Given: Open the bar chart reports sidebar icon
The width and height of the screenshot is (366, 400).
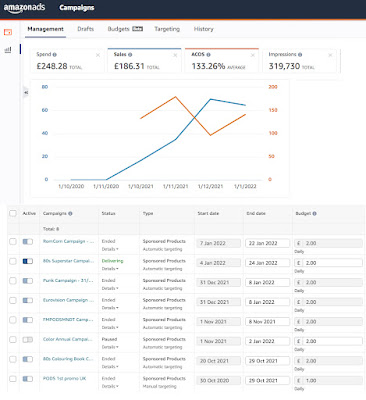Looking at the screenshot, I should tap(8, 50).
